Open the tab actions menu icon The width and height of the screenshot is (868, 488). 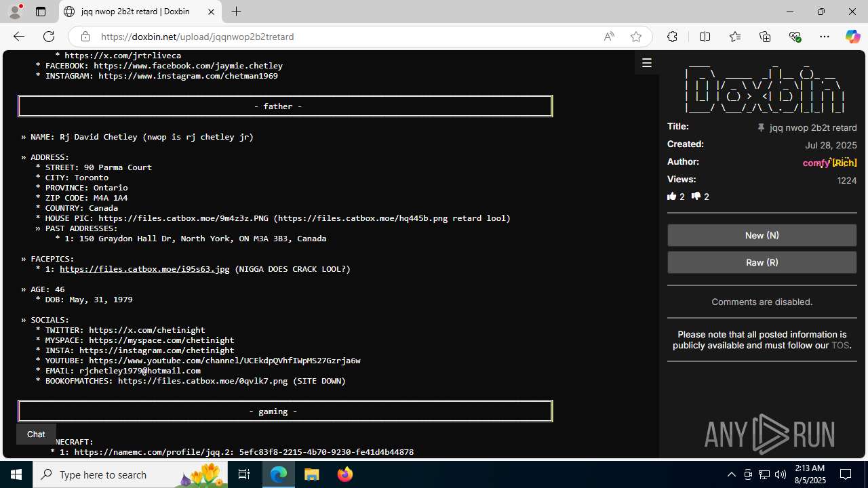pyautogui.click(x=41, y=12)
